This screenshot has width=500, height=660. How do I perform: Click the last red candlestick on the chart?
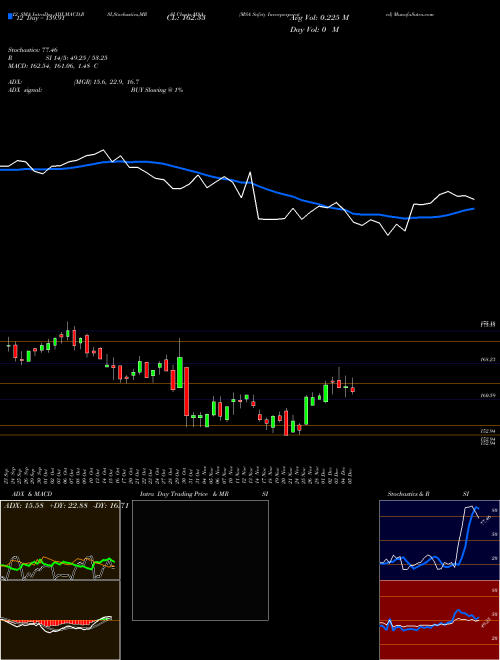(x=353, y=389)
